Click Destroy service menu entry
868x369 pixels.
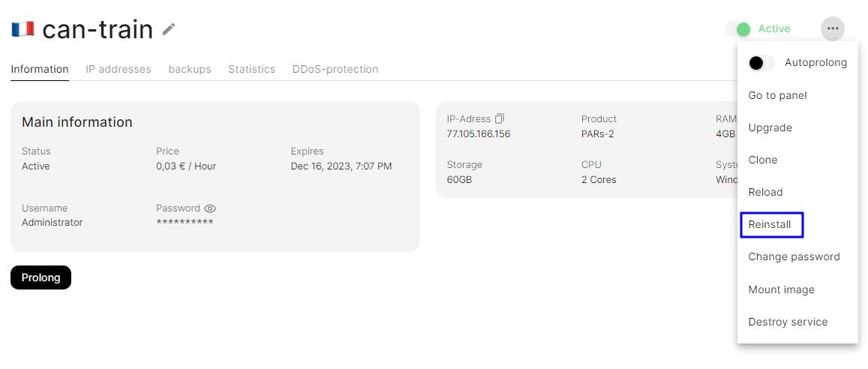coord(788,322)
